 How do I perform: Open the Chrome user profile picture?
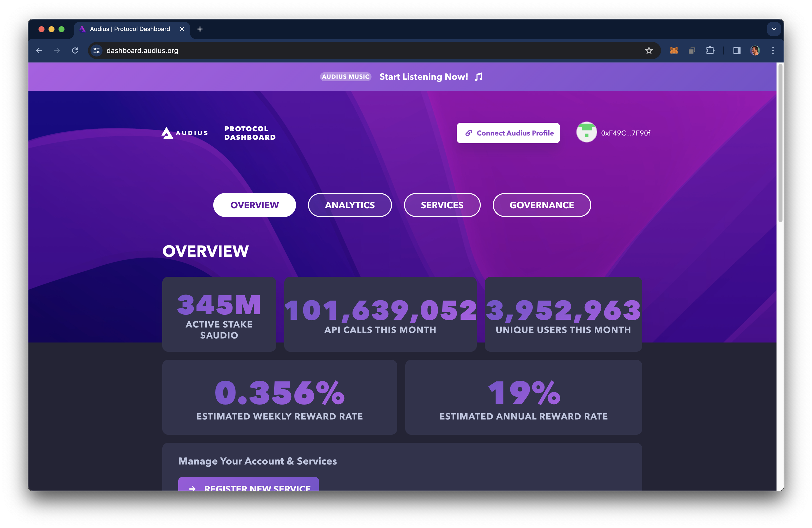click(x=755, y=50)
